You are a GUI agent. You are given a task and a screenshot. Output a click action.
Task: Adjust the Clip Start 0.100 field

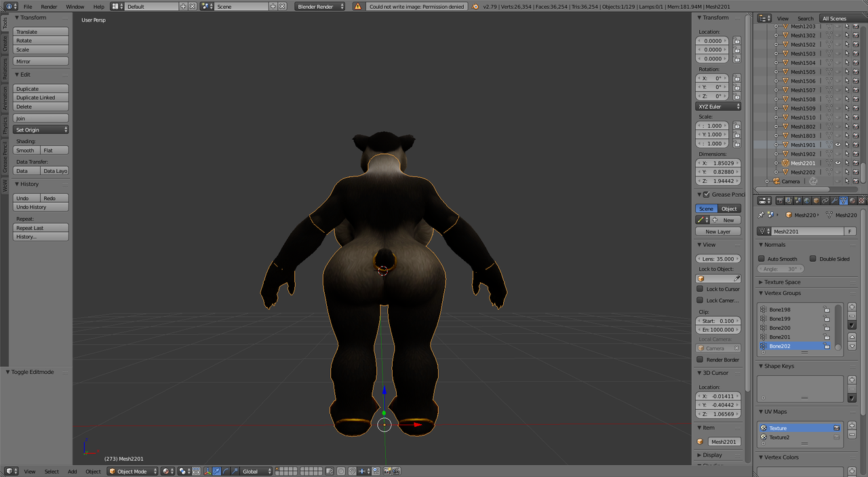[x=719, y=320]
